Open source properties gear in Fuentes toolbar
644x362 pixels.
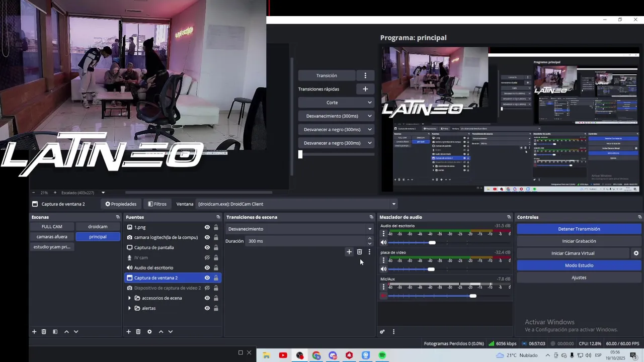(149, 332)
